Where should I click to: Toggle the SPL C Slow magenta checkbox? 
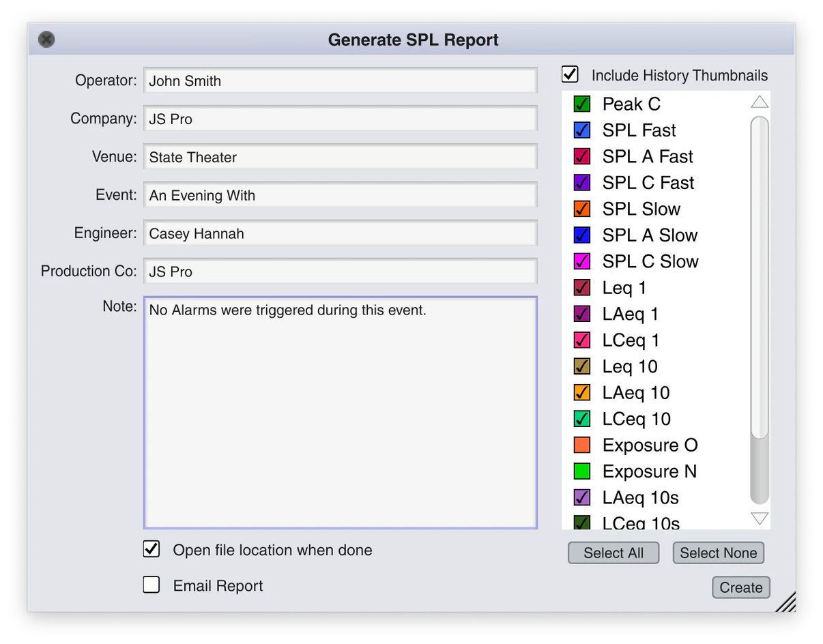point(581,262)
